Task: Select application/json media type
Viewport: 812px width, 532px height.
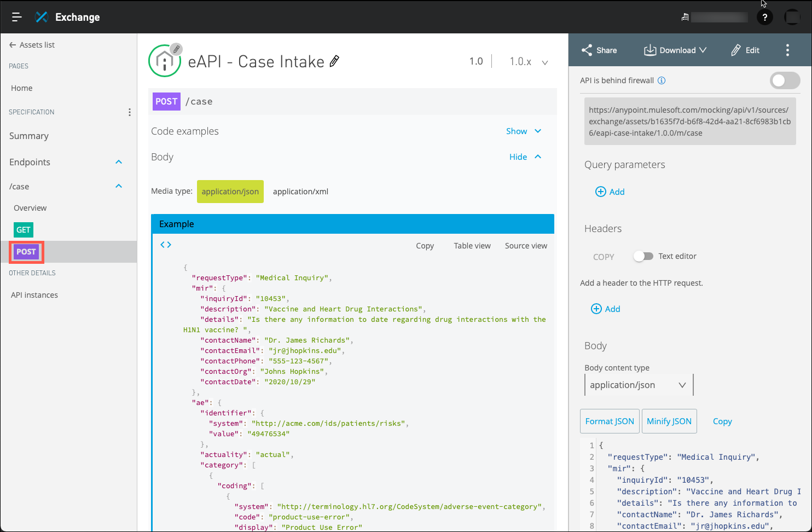Action: pyautogui.click(x=230, y=192)
